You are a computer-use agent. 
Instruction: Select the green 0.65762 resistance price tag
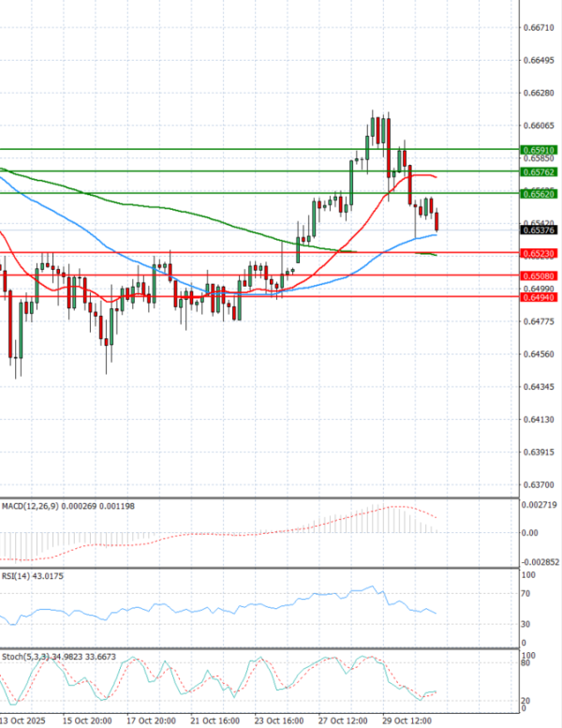coord(538,172)
